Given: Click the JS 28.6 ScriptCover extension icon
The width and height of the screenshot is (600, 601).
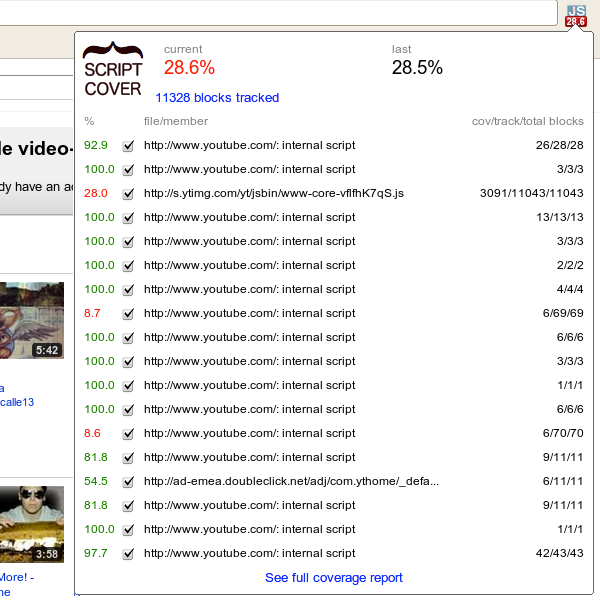Looking at the screenshot, I should (576, 16).
